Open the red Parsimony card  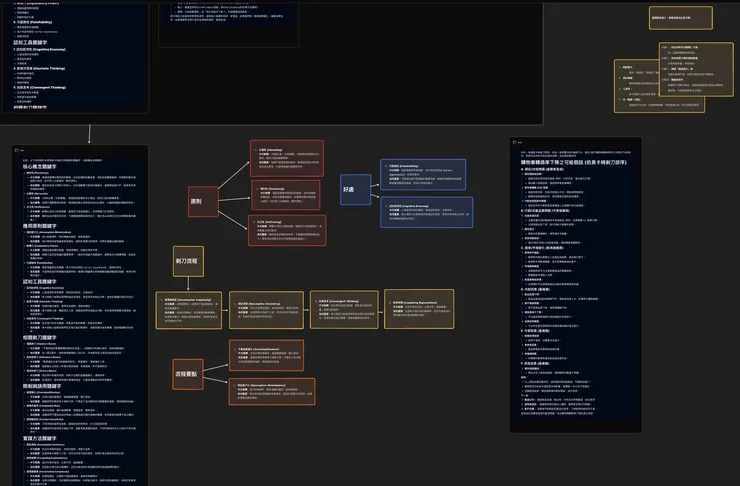[286, 195]
